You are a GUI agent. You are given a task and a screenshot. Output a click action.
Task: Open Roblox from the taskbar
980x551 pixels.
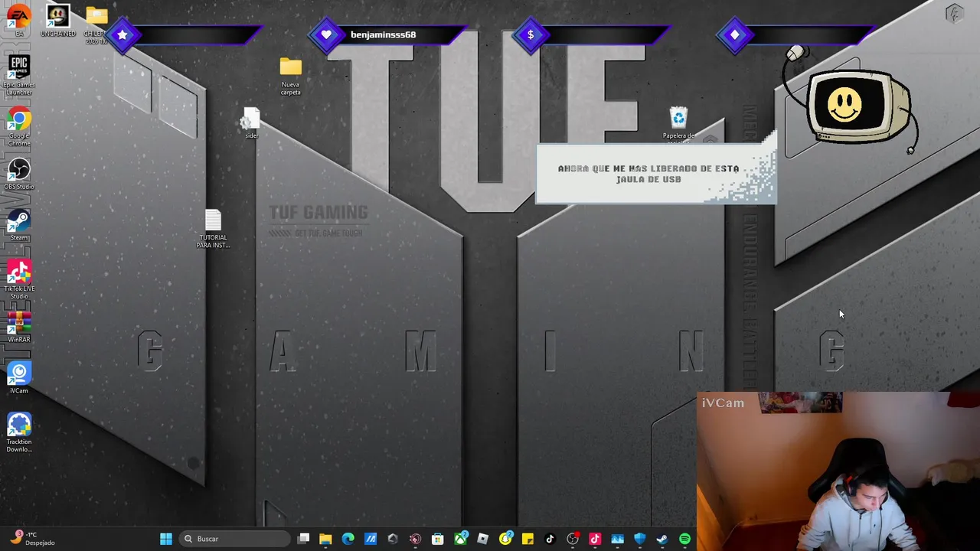tap(482, 539)
